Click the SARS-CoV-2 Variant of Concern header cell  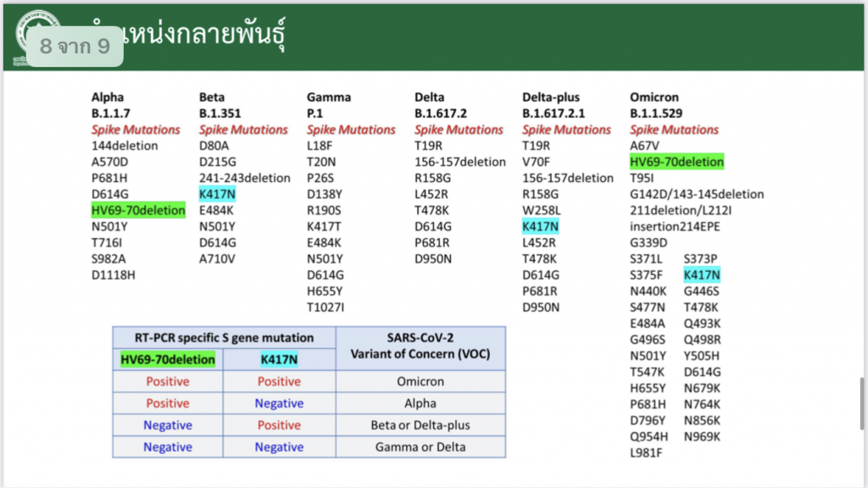(420, 347)
